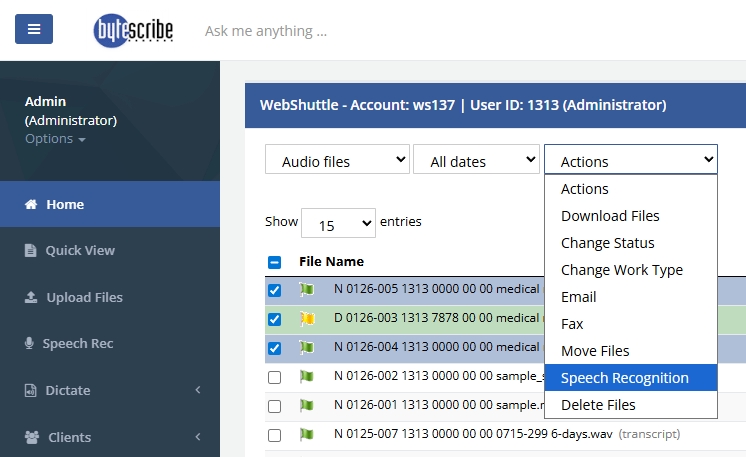Click the Ask me anything search field

[x=266, y=31]
